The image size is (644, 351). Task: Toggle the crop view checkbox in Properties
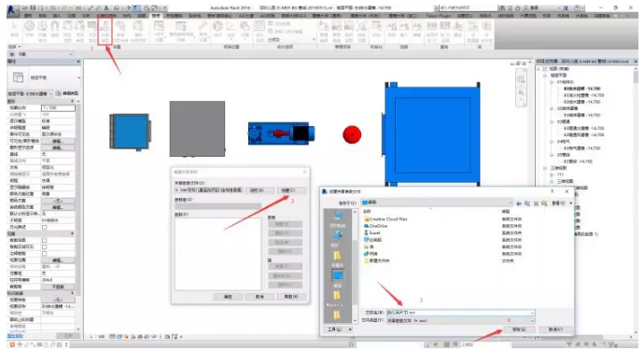tap(45, 241)
